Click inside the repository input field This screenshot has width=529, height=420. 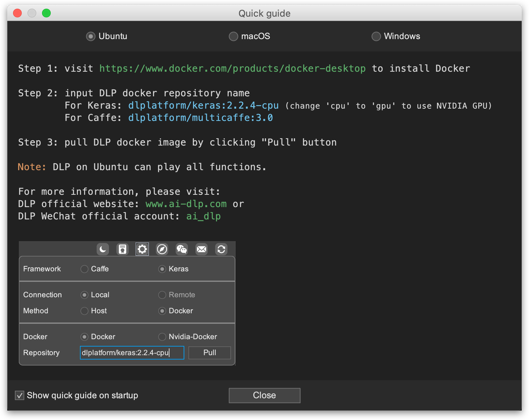(132, 353)
